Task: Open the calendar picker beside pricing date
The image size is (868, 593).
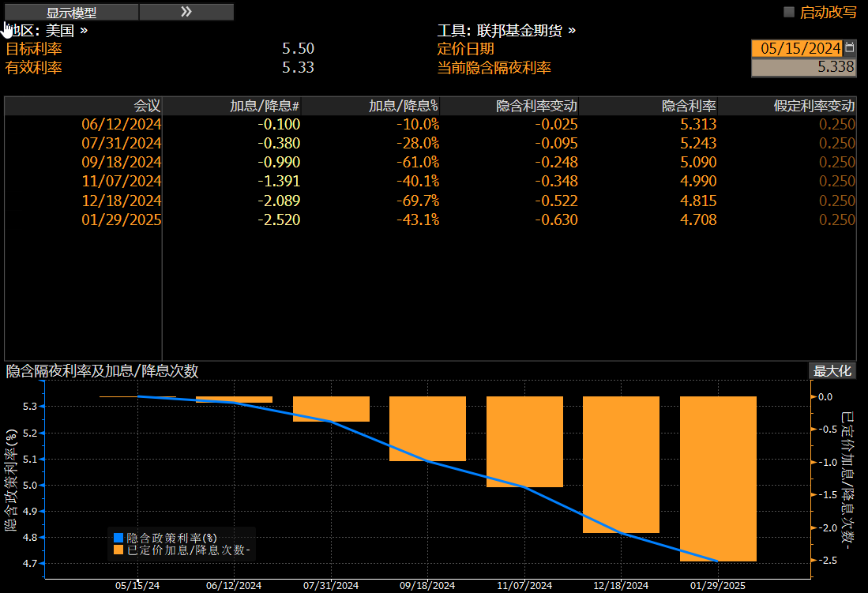Action: pos(850,47)
